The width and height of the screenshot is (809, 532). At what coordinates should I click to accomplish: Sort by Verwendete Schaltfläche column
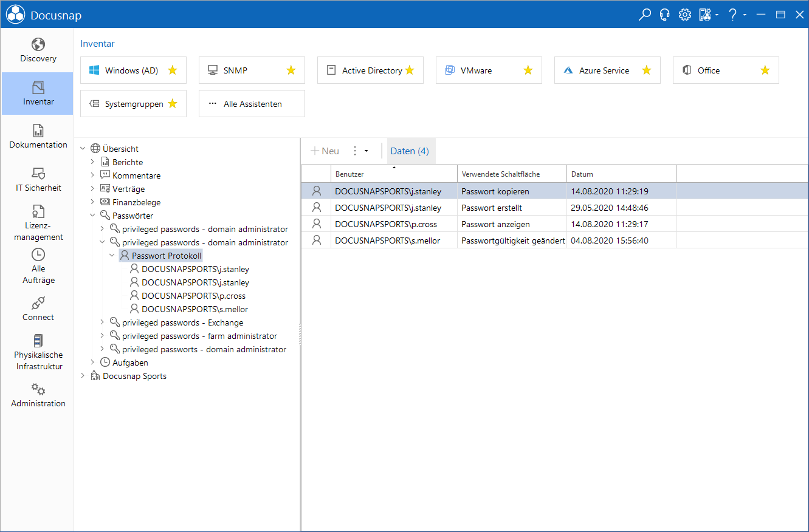tap(512, 174)
